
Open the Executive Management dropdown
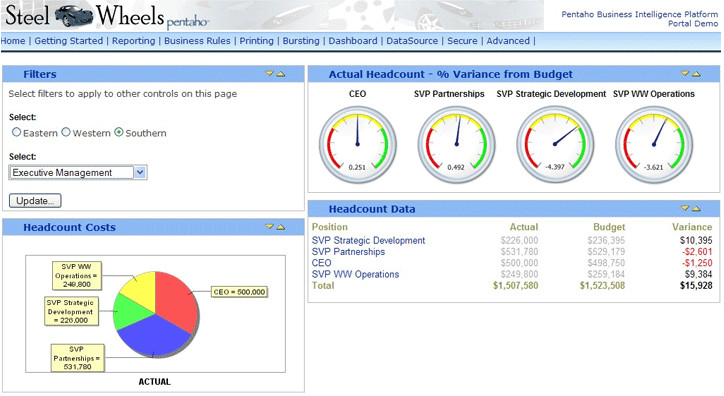tap(78, 173)
